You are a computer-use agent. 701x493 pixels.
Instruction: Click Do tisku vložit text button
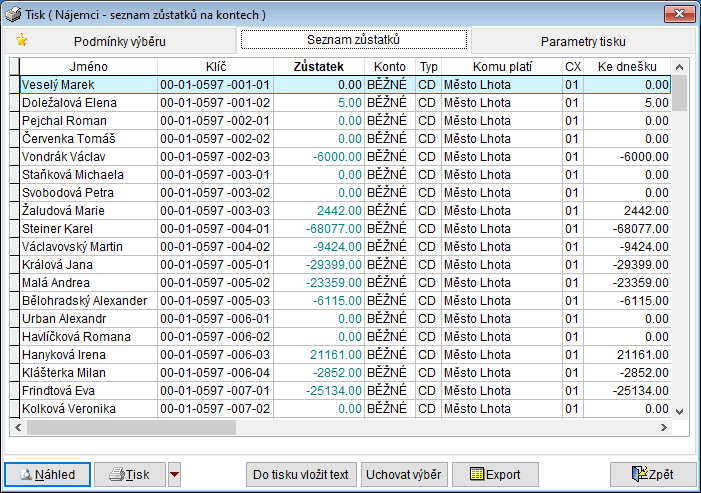coord(300,473)
